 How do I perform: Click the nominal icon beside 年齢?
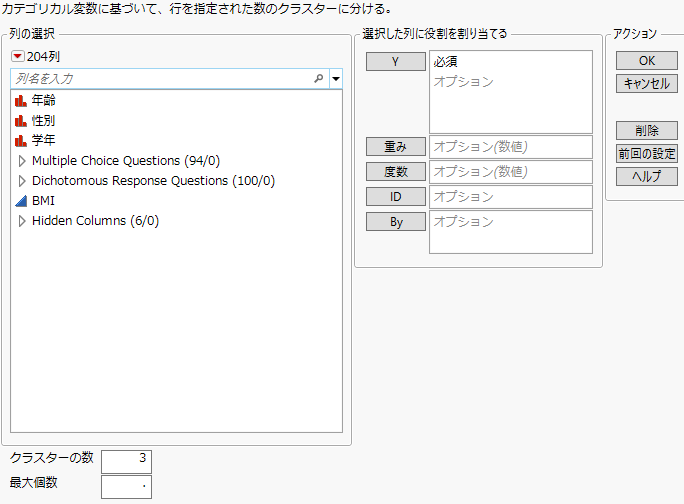click(21, 101)
